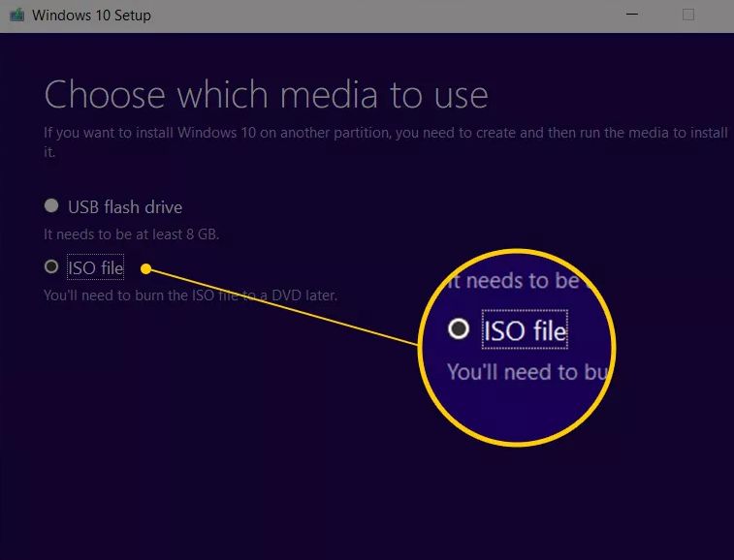Click the enlarged ISO file label in callout
The image size is (734, 560).
(x=525, y=331)
